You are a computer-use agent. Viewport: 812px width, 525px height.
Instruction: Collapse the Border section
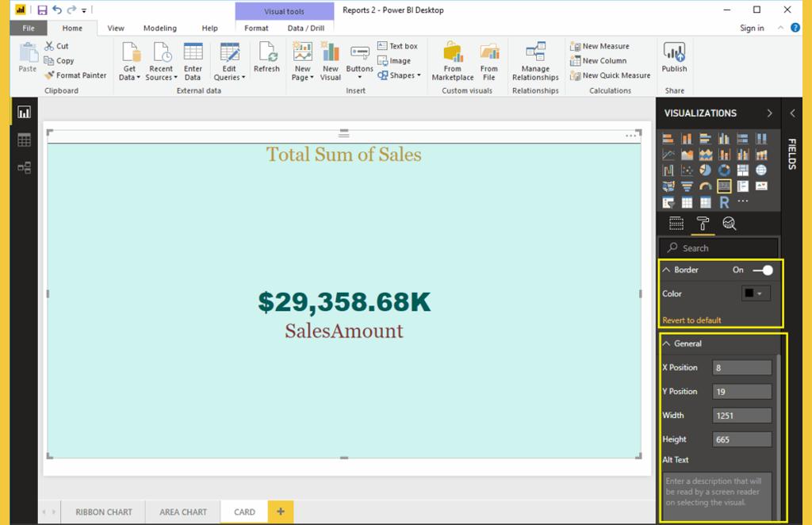667,270
